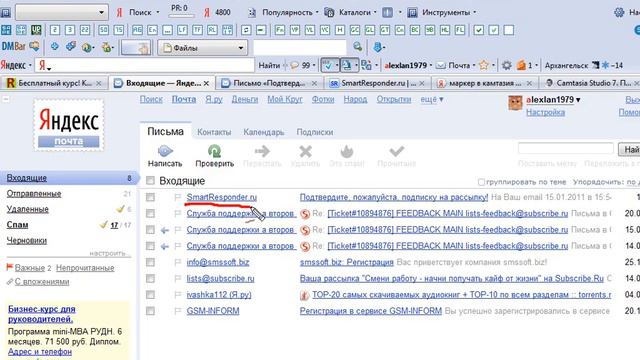
Task: Open email subject Подтвердите, пожалуйста, подписку на рассылку
Action: (394, 198)
